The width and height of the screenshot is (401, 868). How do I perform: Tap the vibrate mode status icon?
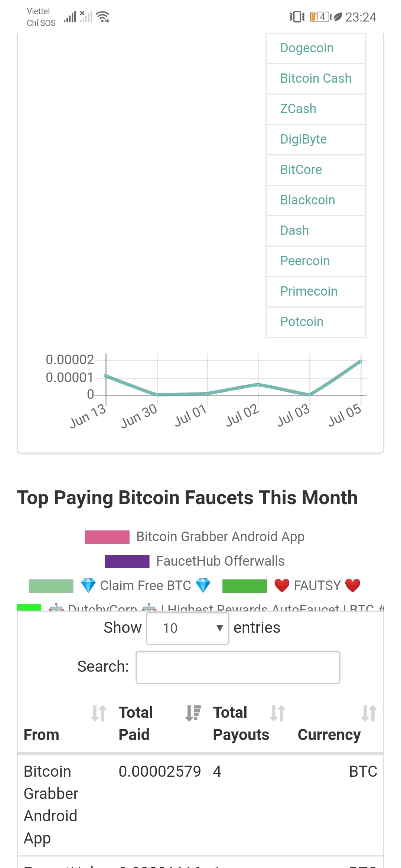pos(297,17)
